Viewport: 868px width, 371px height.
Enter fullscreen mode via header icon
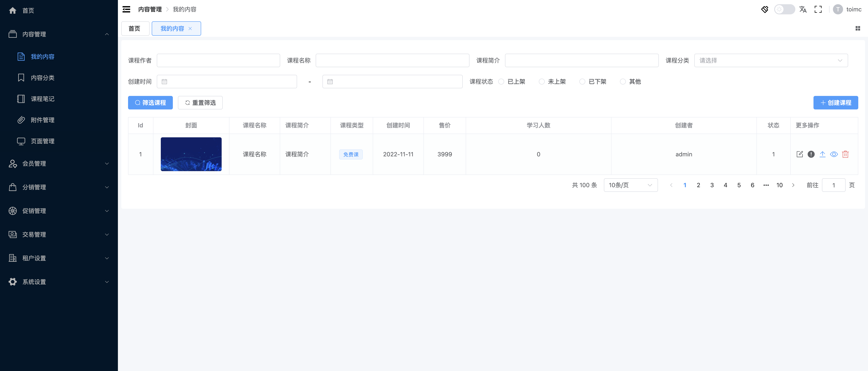[x=818, y=10]
